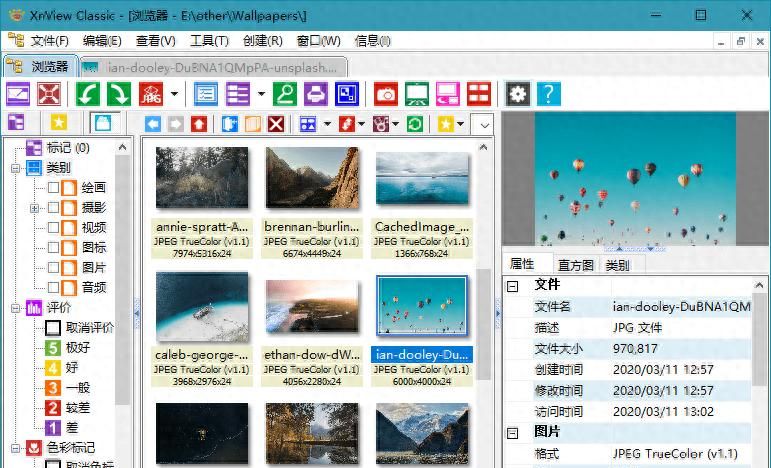Navigate back with the blue left arrow
This screenshot has width=771, height=468.
click(153, 124)
